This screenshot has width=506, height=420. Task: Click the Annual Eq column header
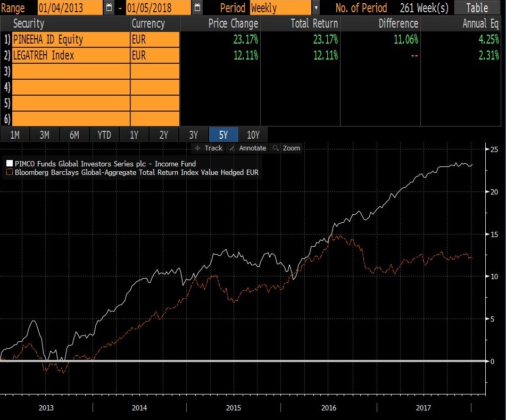coord(461,23)
